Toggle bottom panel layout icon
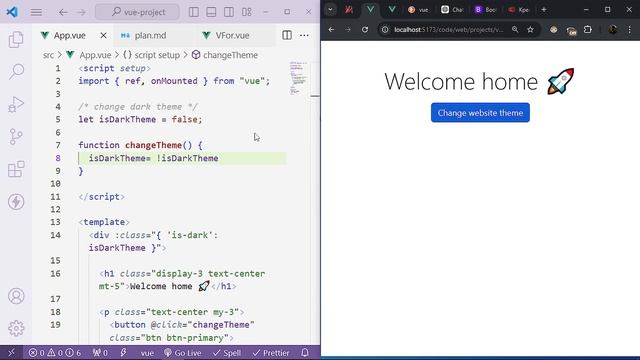 tap(211, 12)
